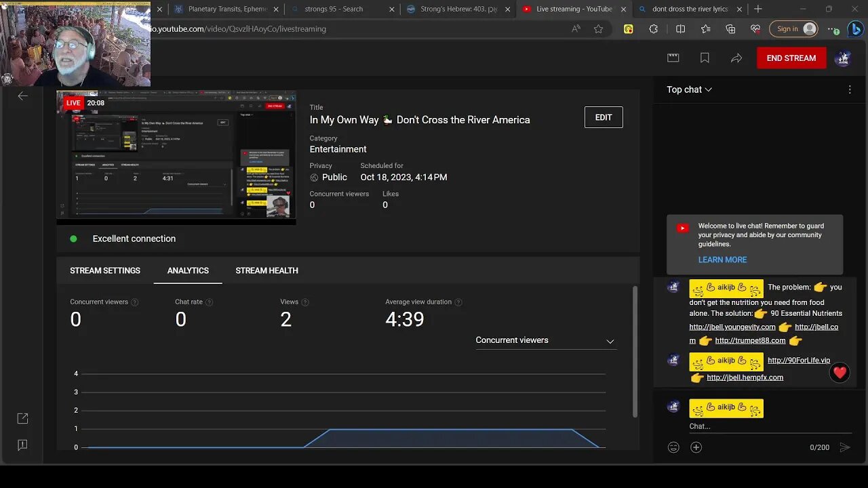This screenshot has height=488, width=868.
Task: Click the plus icon beside chat emoji
Action: coord(696,447)
